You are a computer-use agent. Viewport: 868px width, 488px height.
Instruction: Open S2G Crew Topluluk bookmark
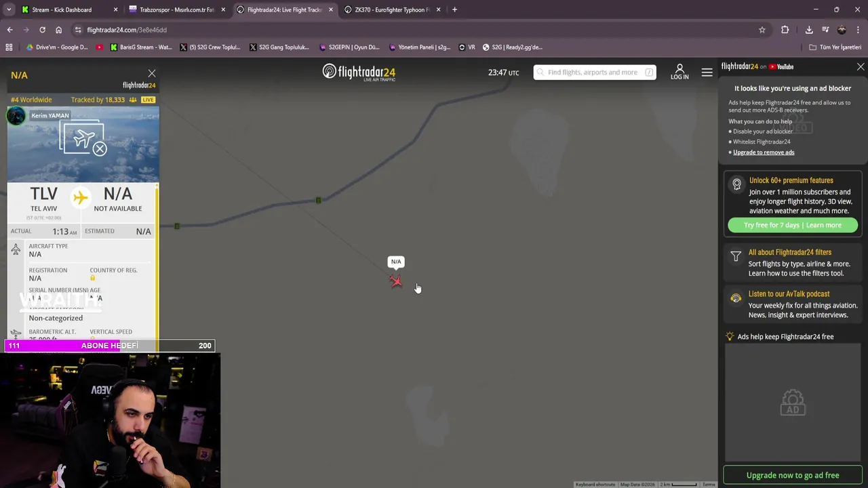pos(210,47)
